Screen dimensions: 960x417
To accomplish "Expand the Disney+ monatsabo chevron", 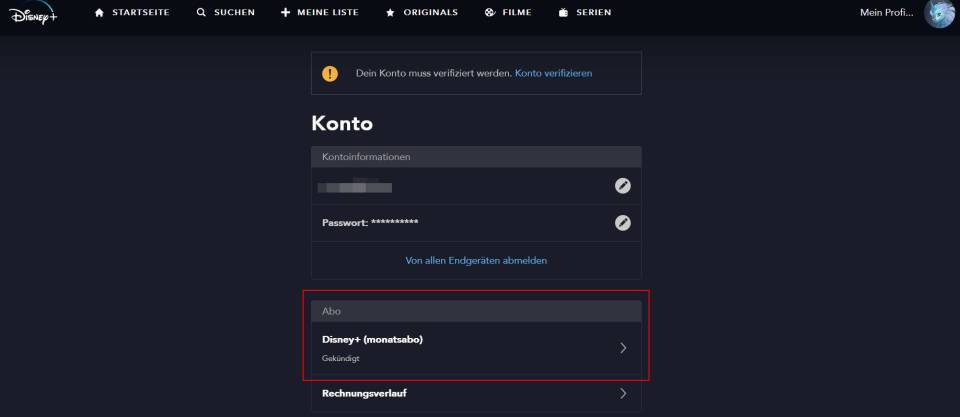I will pyautogui.click(x=623, y=348).
